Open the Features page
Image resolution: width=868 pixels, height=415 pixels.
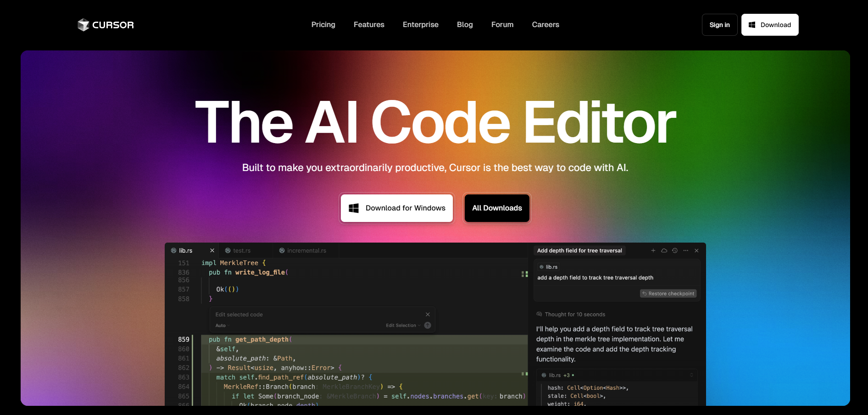click(369, 25)
